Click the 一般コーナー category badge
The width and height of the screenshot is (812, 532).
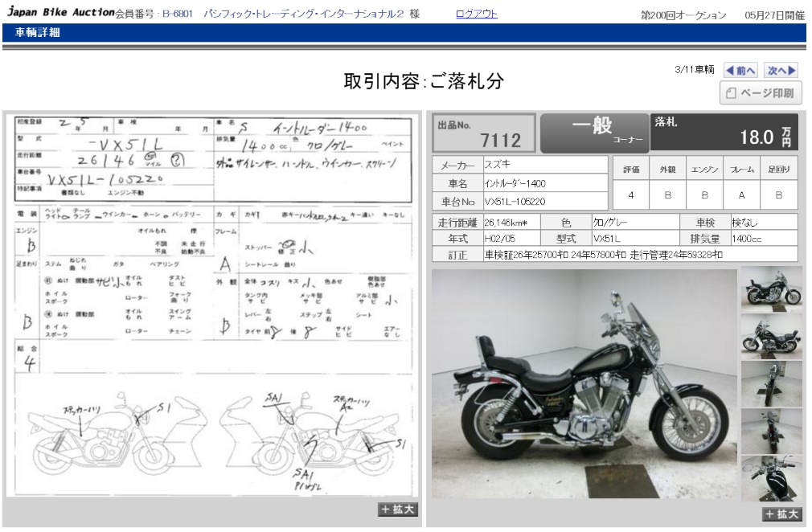[594, 133]
